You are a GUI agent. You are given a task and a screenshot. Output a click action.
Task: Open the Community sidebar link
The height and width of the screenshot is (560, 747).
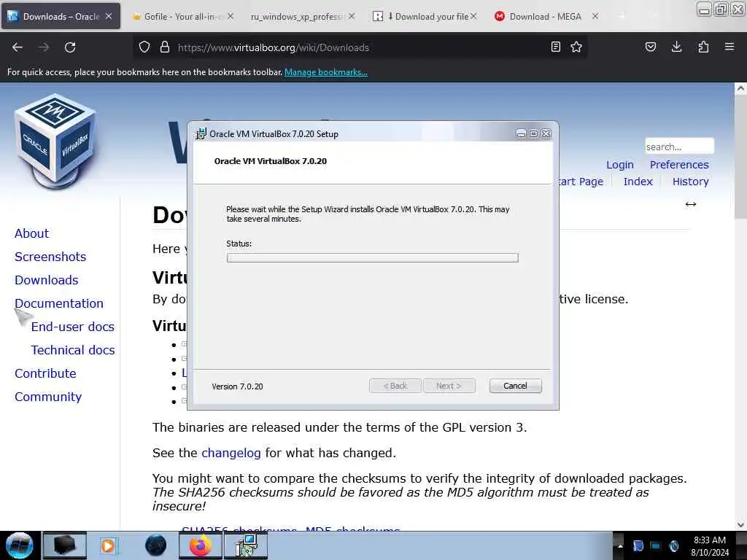pyautogui.click(x=48, y=397)
